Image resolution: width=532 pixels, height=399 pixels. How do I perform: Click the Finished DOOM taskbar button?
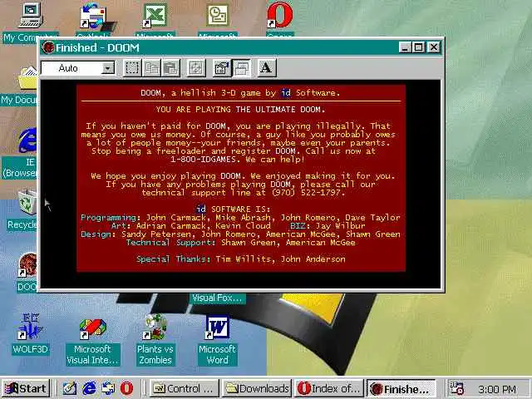(x=401, y=388)
